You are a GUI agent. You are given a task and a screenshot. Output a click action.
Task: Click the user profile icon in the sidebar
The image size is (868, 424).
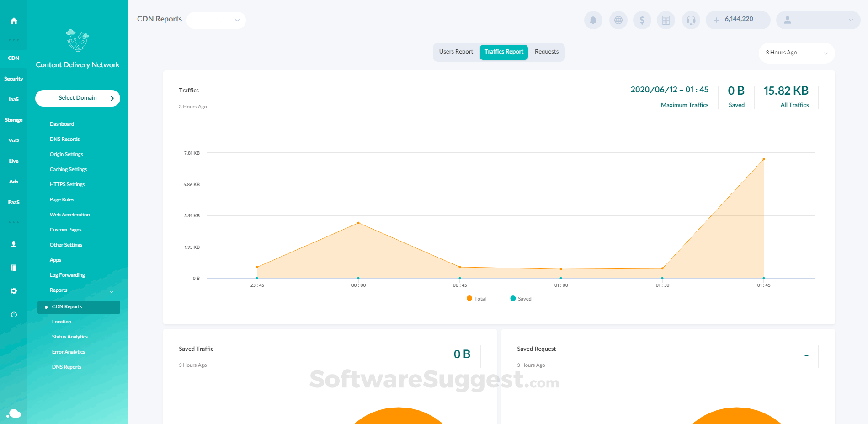point(14,244)
